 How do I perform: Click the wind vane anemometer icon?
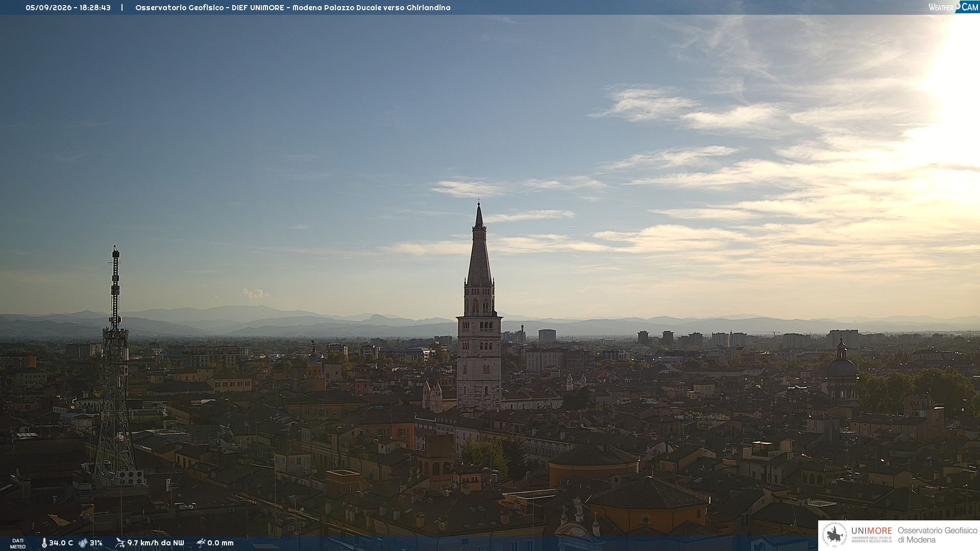coord(120,543)
